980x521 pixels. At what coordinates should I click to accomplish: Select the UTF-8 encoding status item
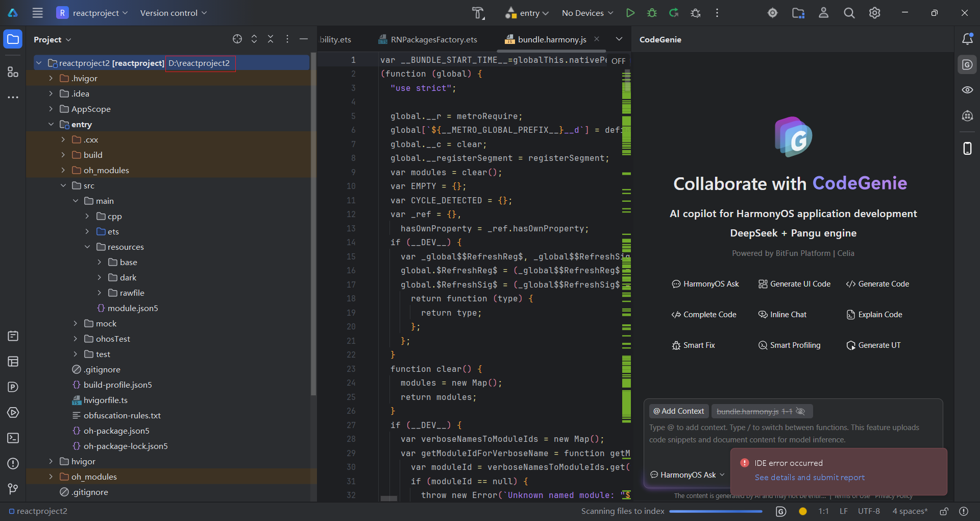click(869, 511)
